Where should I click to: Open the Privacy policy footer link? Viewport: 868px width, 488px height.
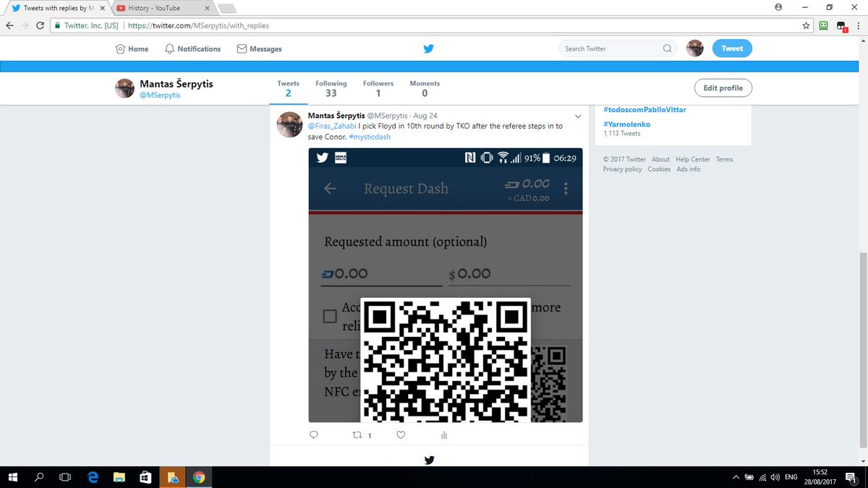point(622,169)
